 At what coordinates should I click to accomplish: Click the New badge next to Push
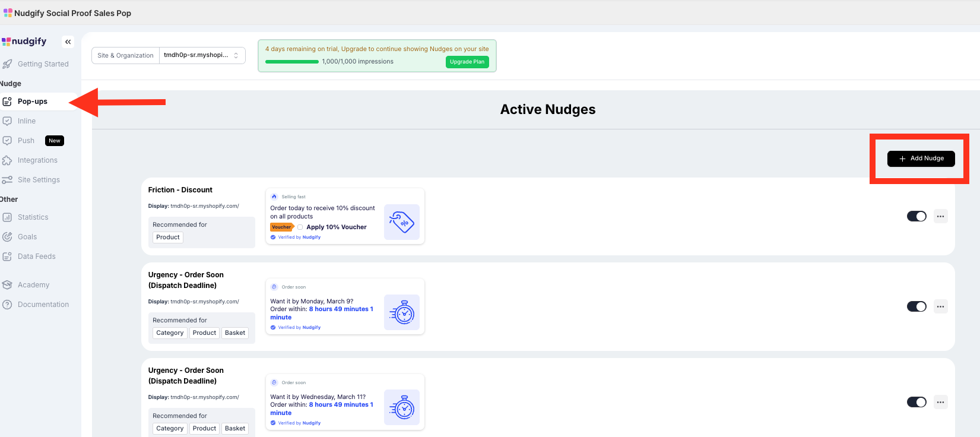tap(55, 141)
